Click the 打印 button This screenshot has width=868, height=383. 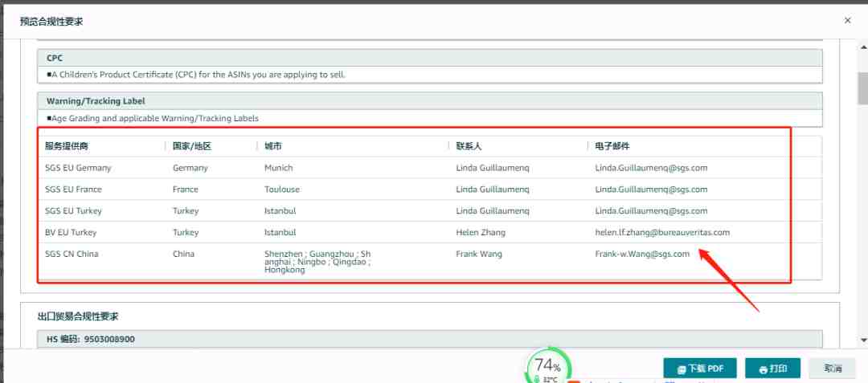[773, 368]
